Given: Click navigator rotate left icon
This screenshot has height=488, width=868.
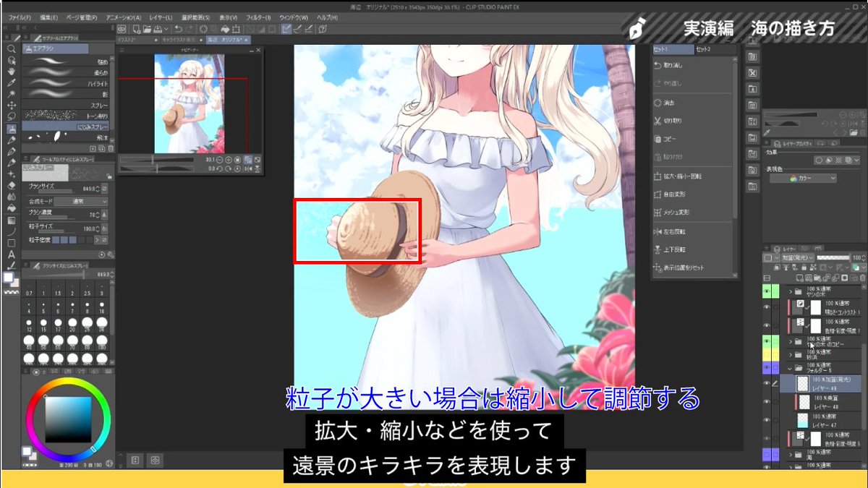Looking at the screenshot, I should [218, 168].
